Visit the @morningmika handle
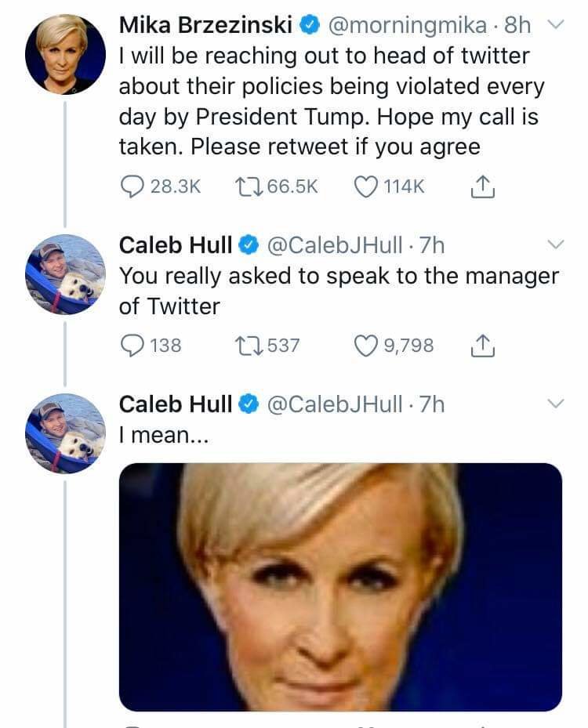Image resolution: width=588 pixels, height=728 pixels. tap(407, 26)
